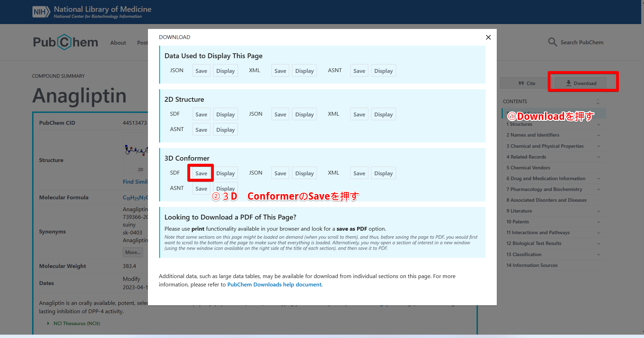Click the 2D structure thumbnail of Anagliptin

136,153
